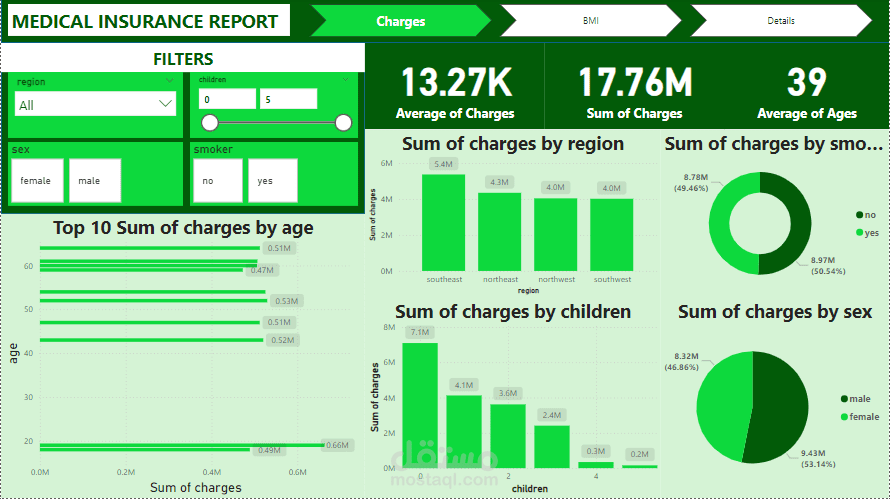Viewport: 890px width, 499px height.
Task: Select the southwest region bar
Action: click(x=612, y=234)
